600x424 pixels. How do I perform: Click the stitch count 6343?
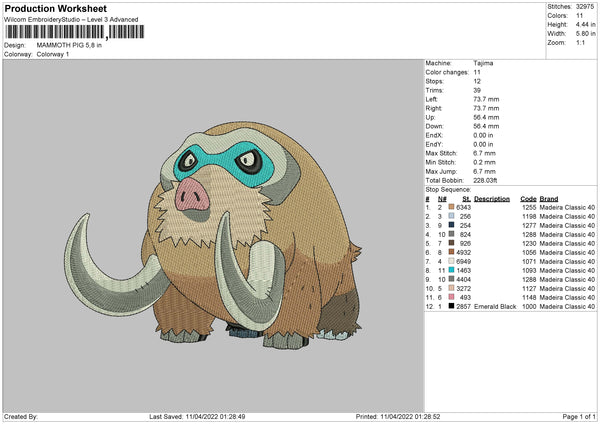463,207
